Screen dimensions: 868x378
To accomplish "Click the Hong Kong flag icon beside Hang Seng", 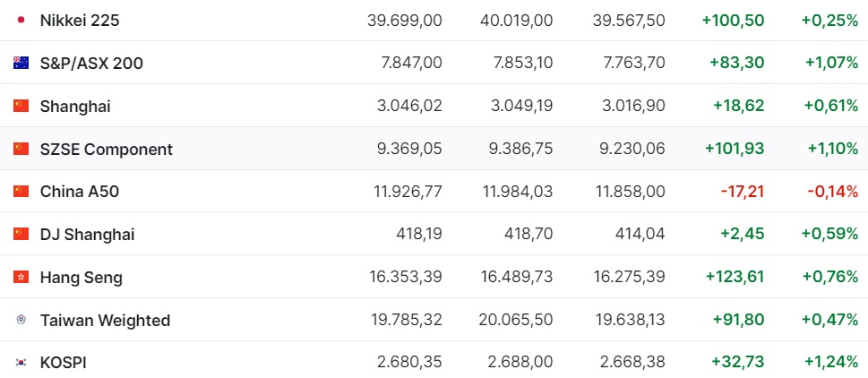I will click(x=21, y=277).
